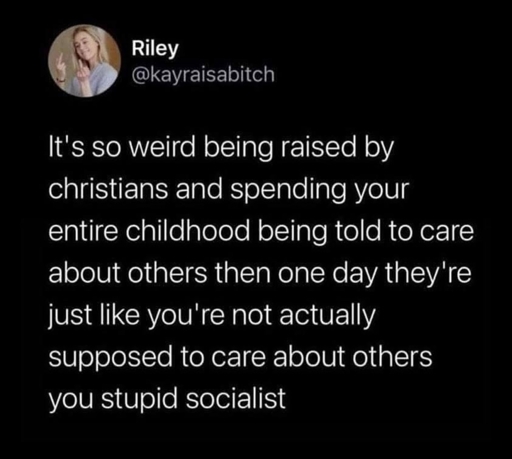Screen dimensions: 512x459
Task: Click the word "childhood" in the tweet
Action: [188, 231]
